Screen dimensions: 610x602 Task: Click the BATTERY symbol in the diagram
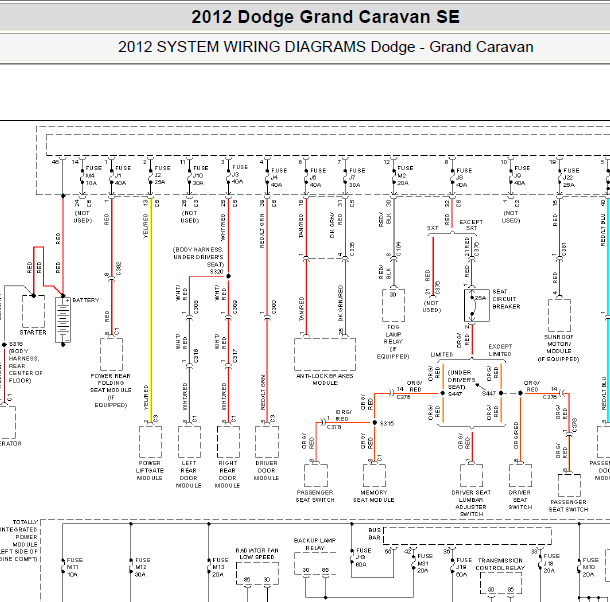coord(63,320)
